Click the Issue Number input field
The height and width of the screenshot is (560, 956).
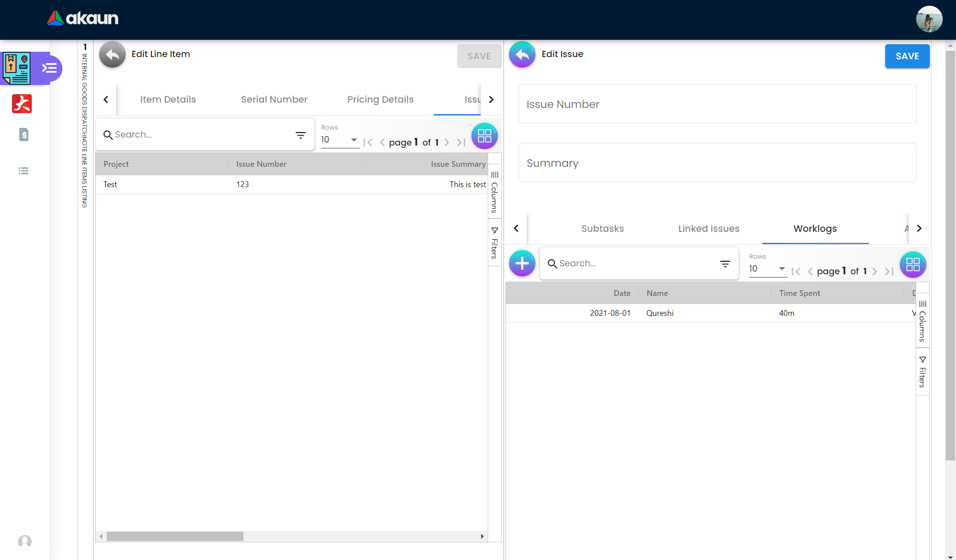point(717,104)
